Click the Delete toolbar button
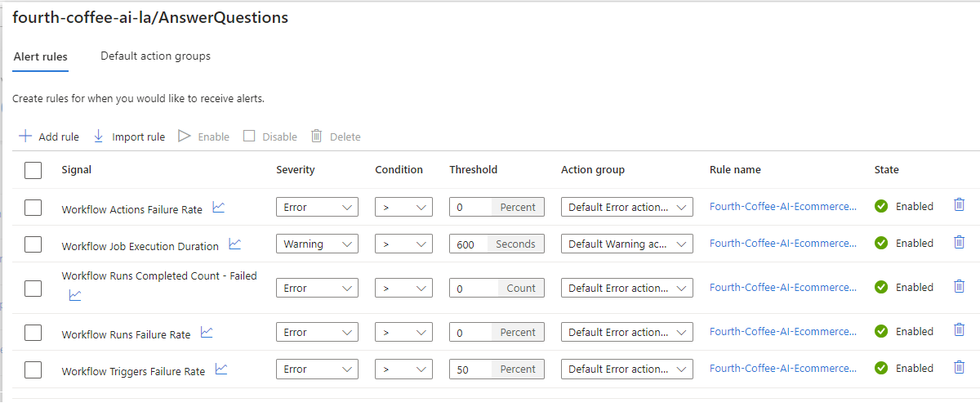This screenshot has width=980, height=403. 336,137
